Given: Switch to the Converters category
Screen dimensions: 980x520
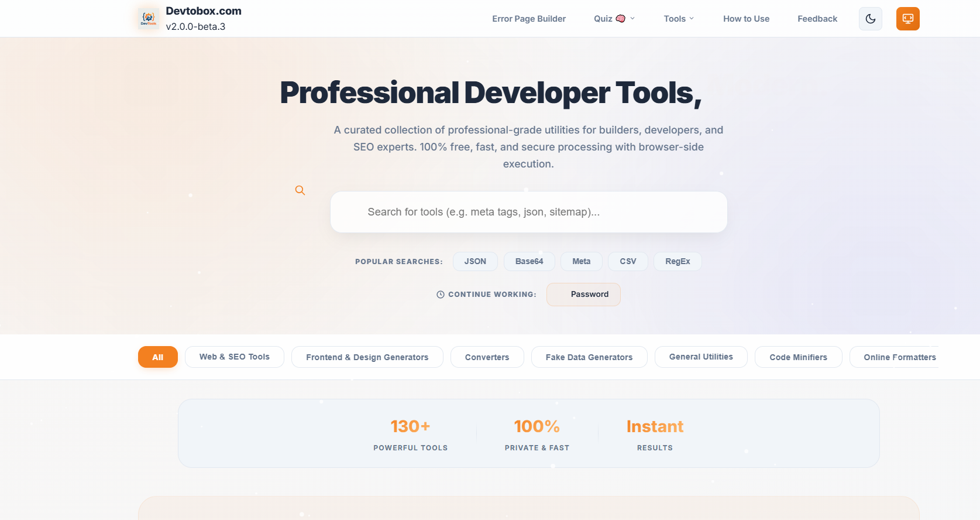Looking at the screenshot, I should (487, 357).
